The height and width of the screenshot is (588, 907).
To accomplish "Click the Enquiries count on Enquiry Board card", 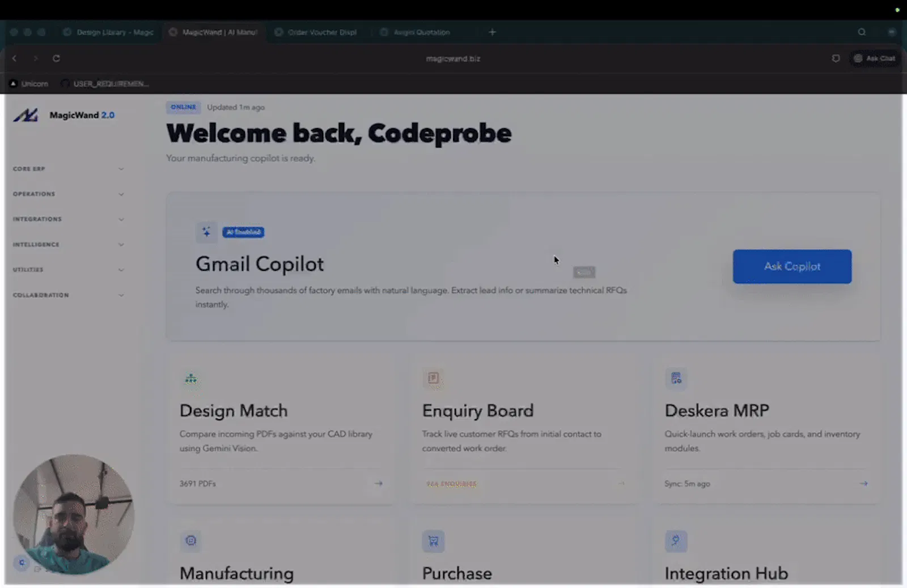I will tap(451, 484).
